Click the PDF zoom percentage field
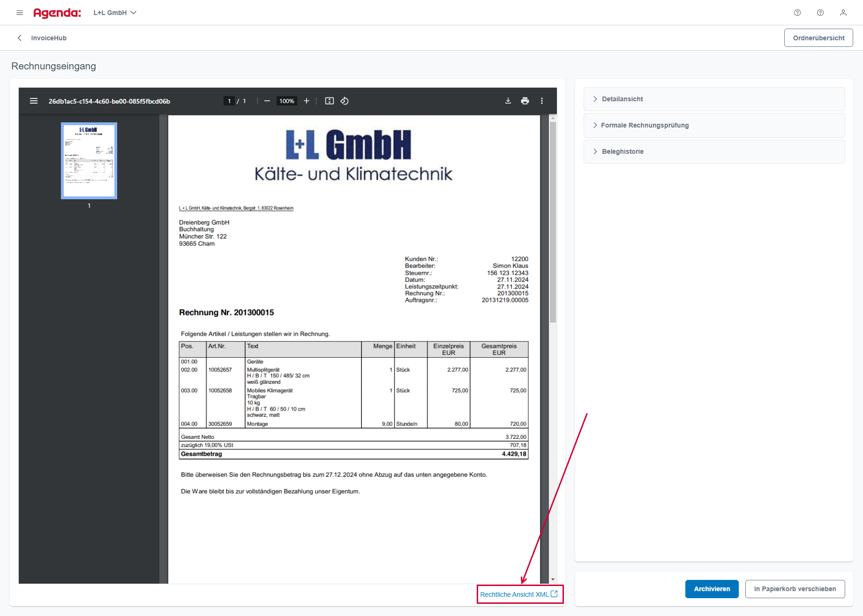The width and height of the screenshot is (863, 616). click(x=287, y=101)
